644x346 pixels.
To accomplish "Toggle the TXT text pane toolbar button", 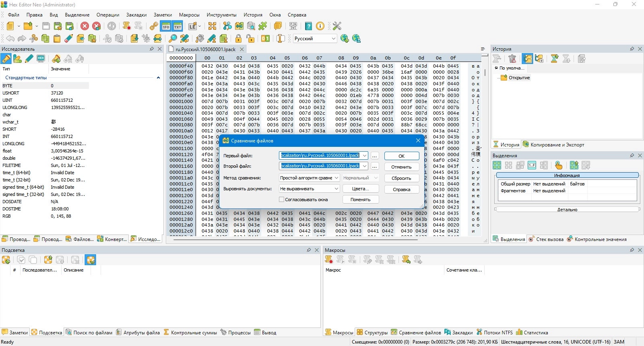I will coord(178,27).
